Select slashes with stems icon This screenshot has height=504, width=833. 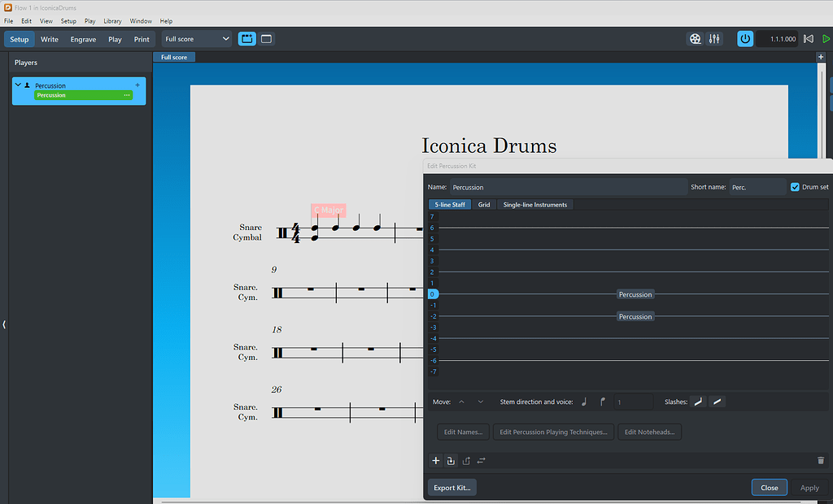click(x=698, y=402)
